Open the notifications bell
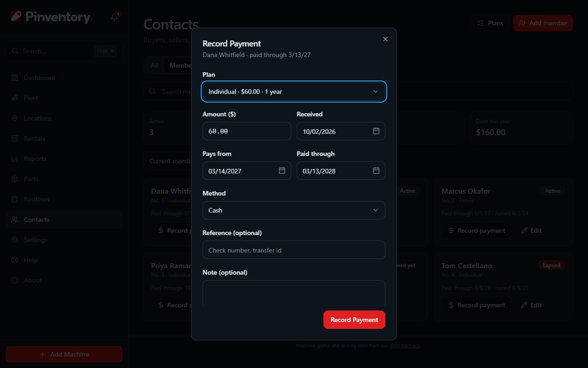Screen dimensions: 588x368 (x=114, y=17)
